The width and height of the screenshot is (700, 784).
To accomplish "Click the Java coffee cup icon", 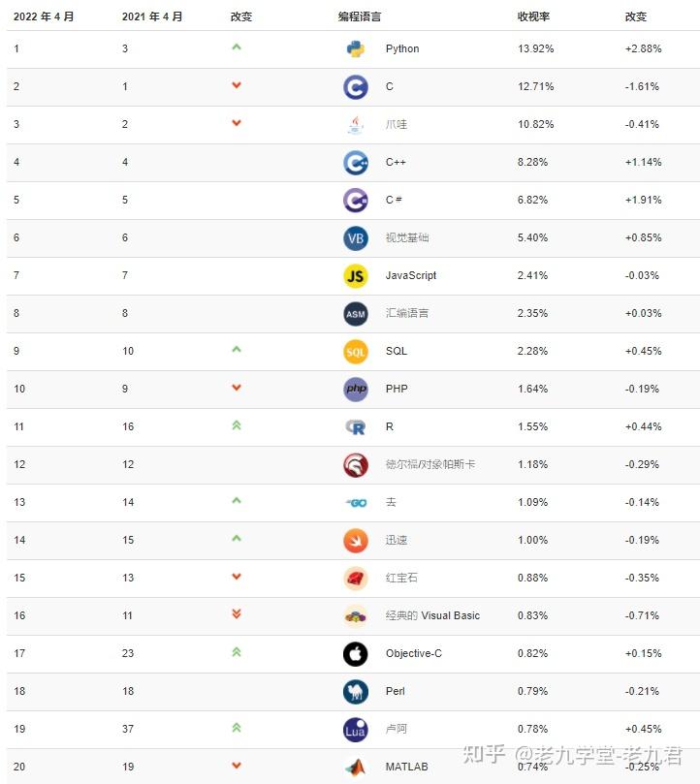I will coord(356,125).
